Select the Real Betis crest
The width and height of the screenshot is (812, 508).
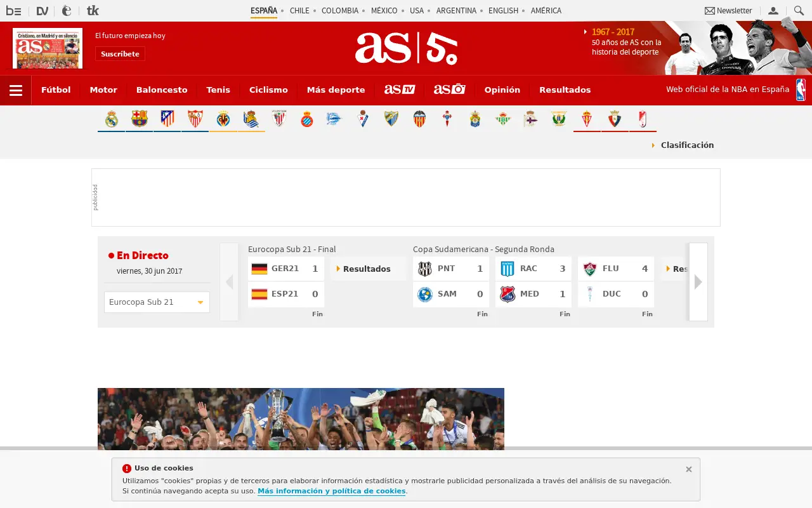pyautogui.click(x=503, y=119)
